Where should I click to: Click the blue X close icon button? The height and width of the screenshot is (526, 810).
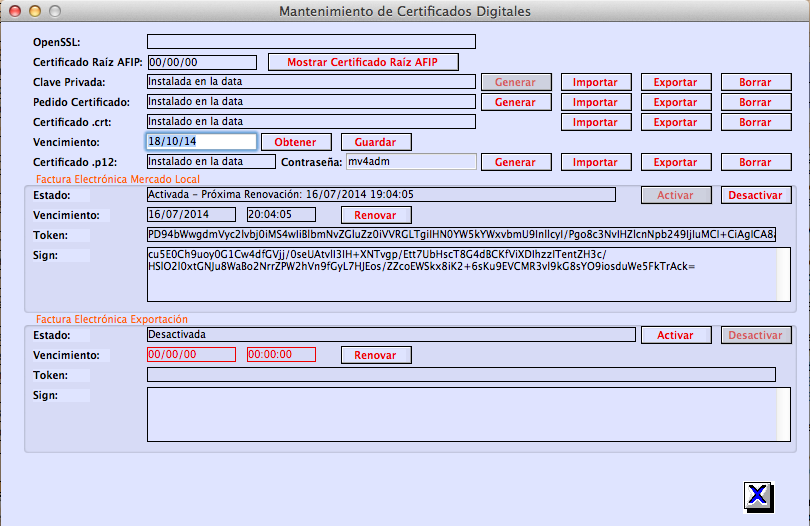(758, 497)
